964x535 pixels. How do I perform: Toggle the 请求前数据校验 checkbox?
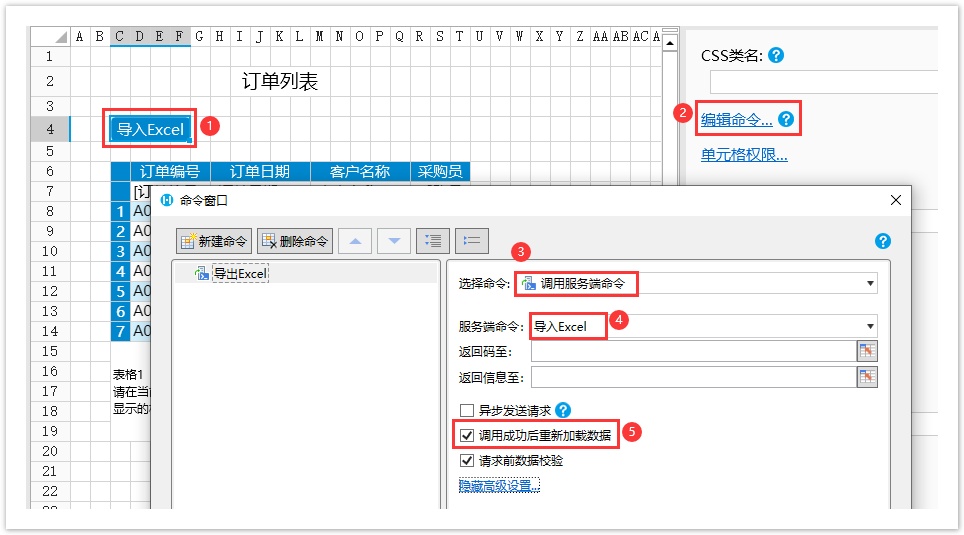point(466,461)
